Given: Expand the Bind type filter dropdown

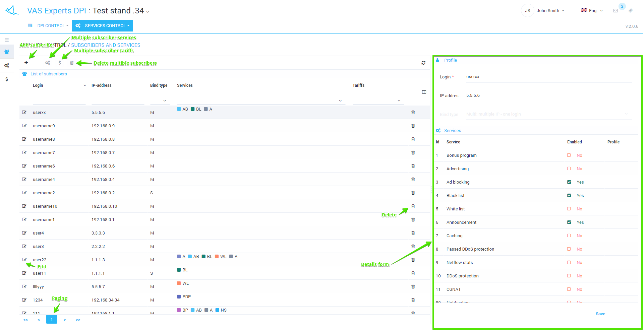Looking at the screenshot, I should click(164, 101).
